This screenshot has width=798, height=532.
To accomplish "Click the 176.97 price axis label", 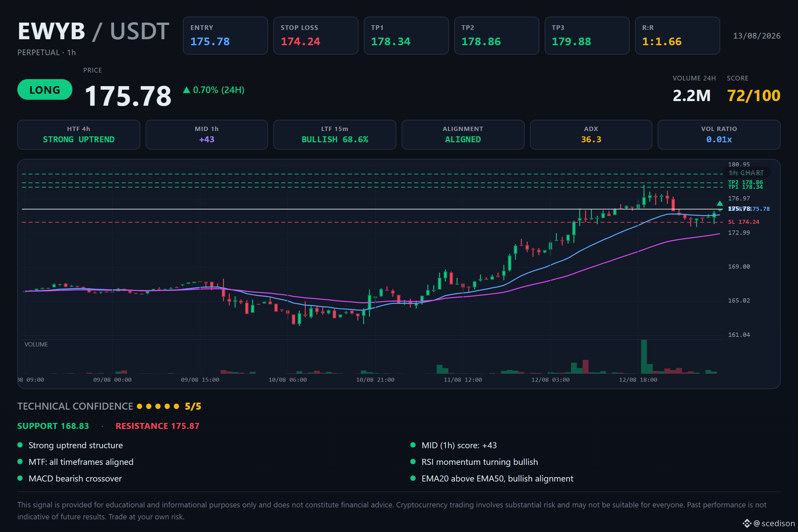I will pyautogui.click(x=739, y=199).
